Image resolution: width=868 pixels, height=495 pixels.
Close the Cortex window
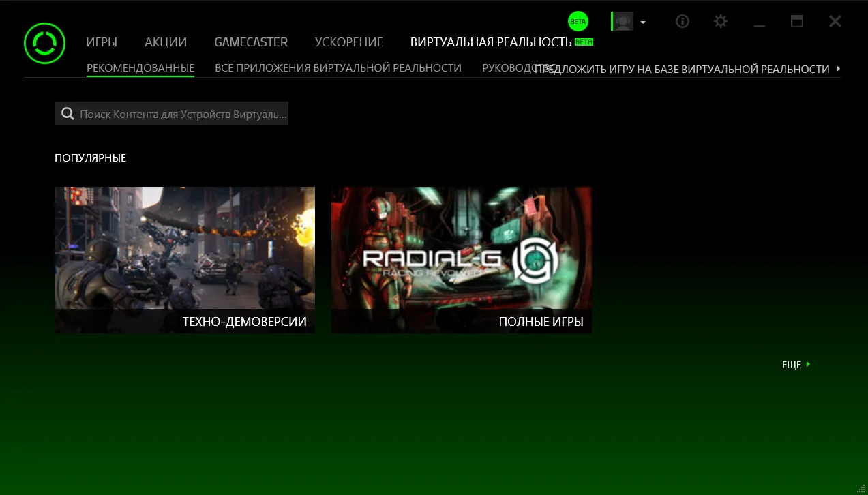835,21
